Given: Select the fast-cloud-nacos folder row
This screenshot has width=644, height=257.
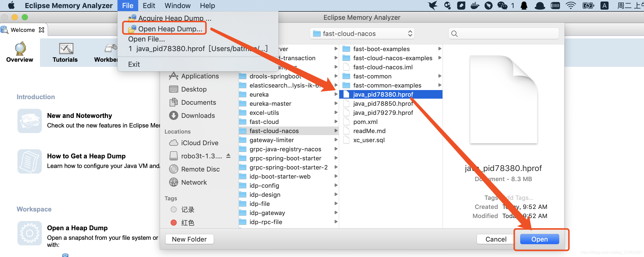Looking at the screenshot, I should [x=289, y=131].
